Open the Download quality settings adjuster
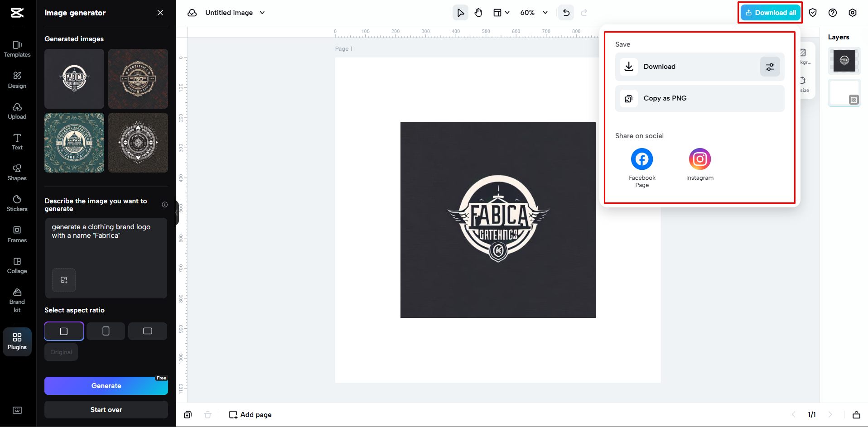 click(x=770, y=67)
